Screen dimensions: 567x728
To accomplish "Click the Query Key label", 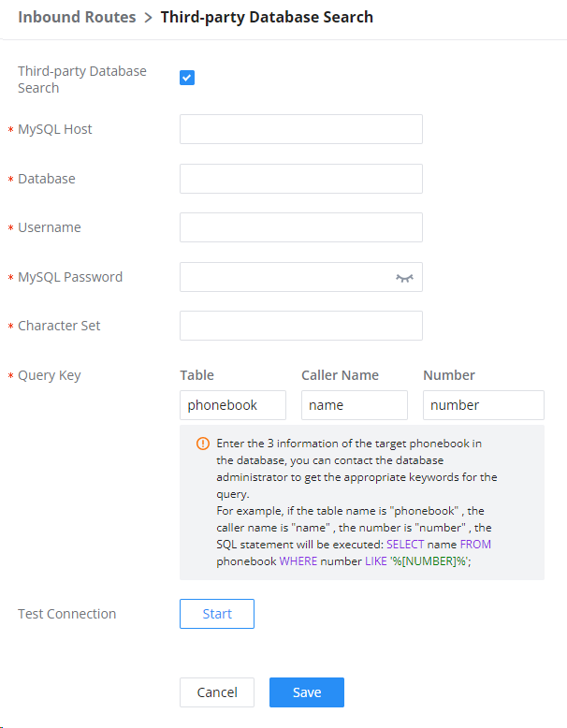I will [50, 375].
